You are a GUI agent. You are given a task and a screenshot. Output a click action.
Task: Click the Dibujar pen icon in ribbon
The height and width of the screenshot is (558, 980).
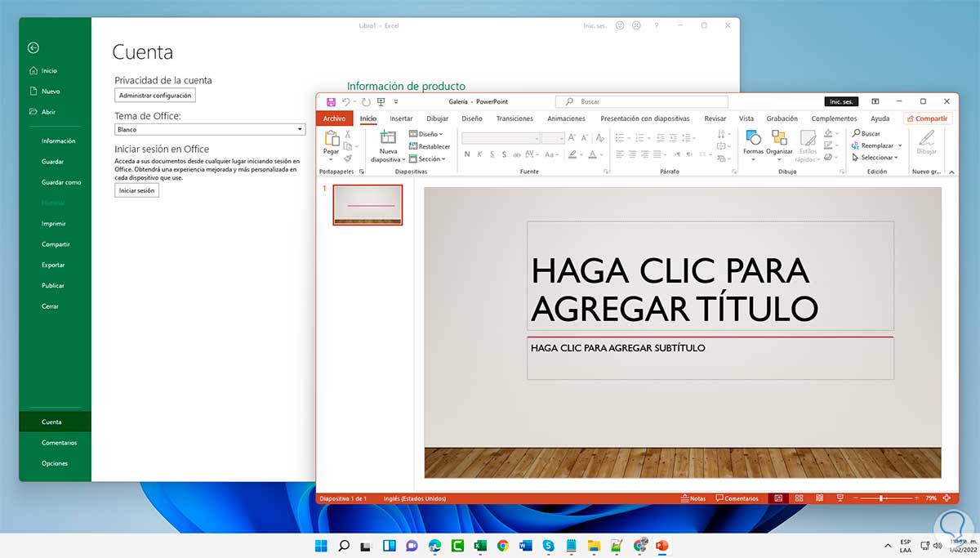point(926,138)
